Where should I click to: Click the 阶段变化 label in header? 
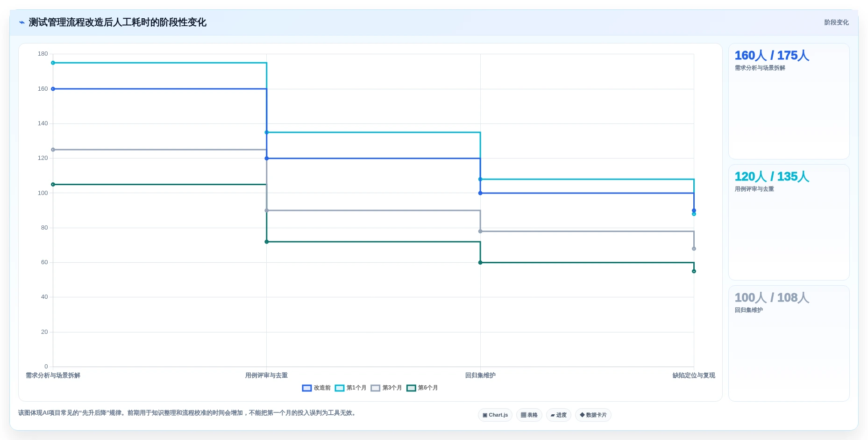pos(836,22)
